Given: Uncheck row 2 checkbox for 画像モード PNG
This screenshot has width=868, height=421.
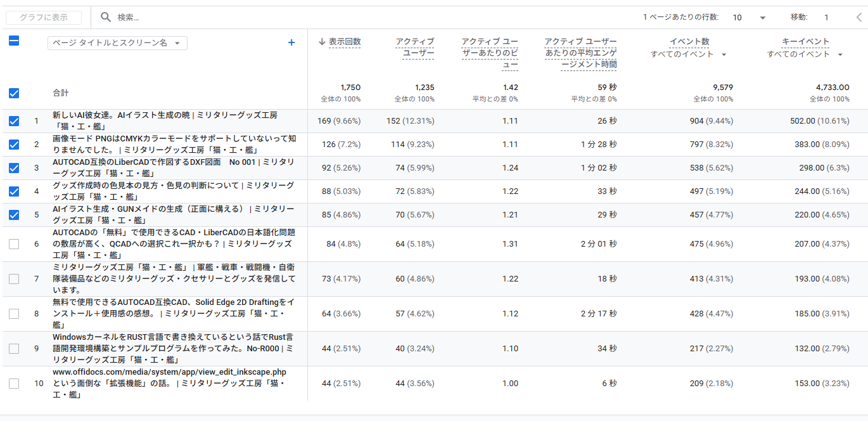Looking at the screenshot, I should click(x=14, y=145).
